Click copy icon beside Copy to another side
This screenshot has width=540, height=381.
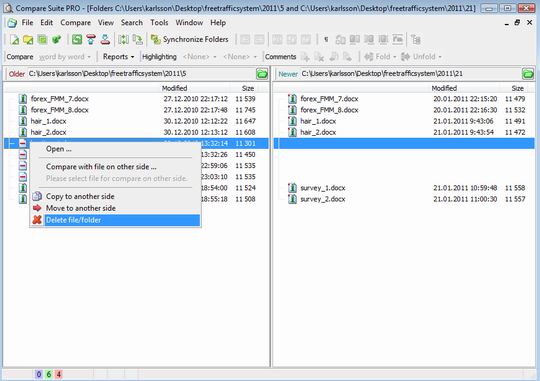click(37, 196)
